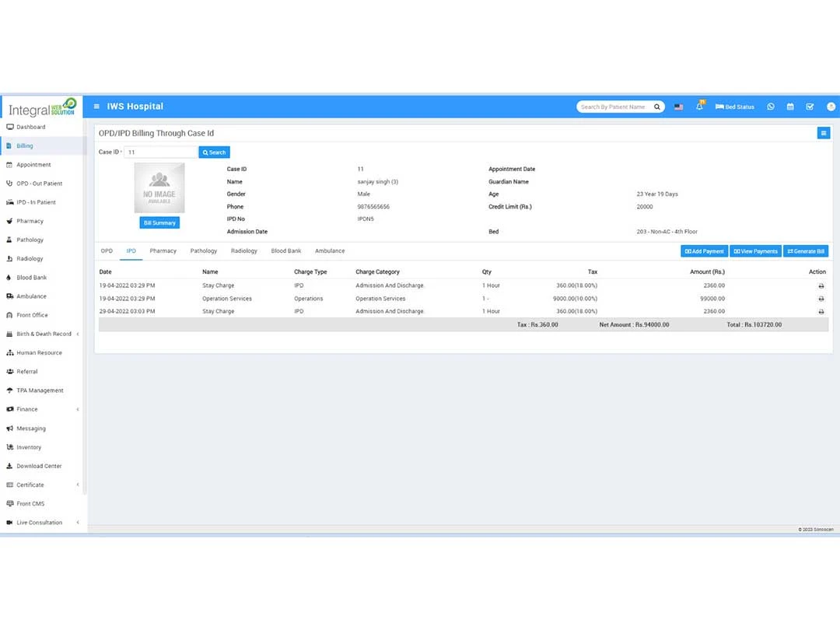The width and height of the screenshot is (840, 630).
Task: Open the Blood Bank billing tab
Action: click(x=285, y=250)
